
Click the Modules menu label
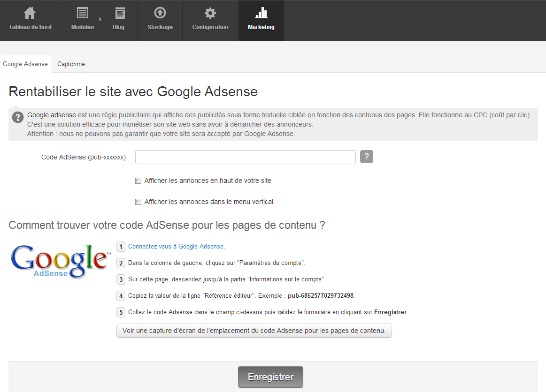(83, 27)
